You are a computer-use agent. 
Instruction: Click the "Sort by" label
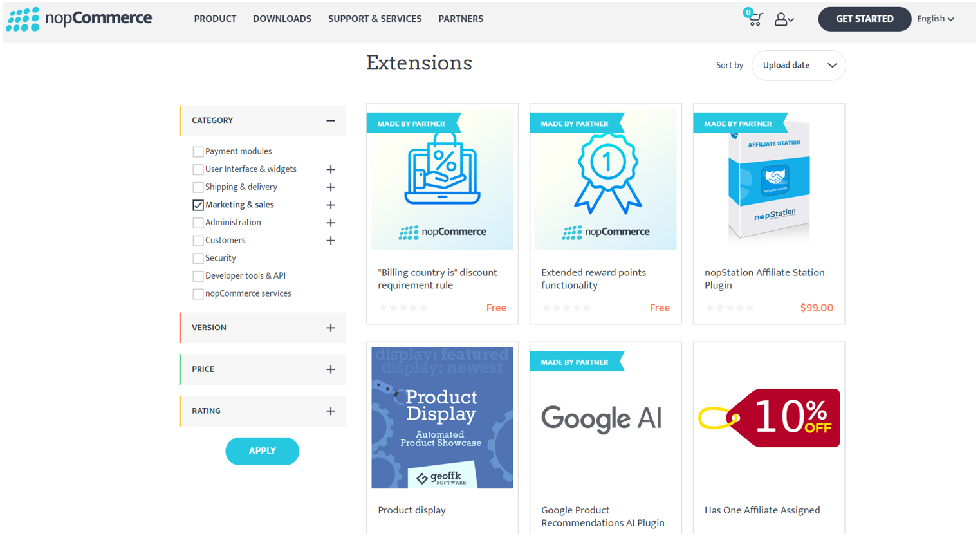coord(730,66)
